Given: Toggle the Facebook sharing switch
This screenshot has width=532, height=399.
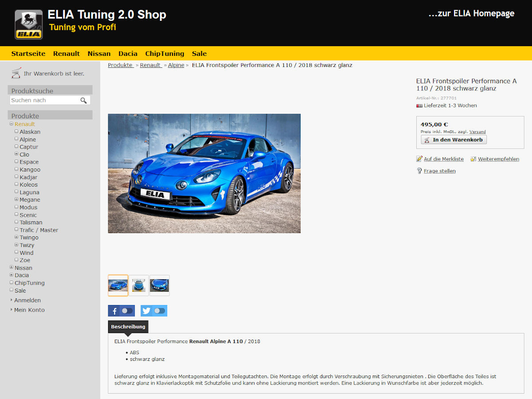Looking at the screenshot, I should [127, 311].
